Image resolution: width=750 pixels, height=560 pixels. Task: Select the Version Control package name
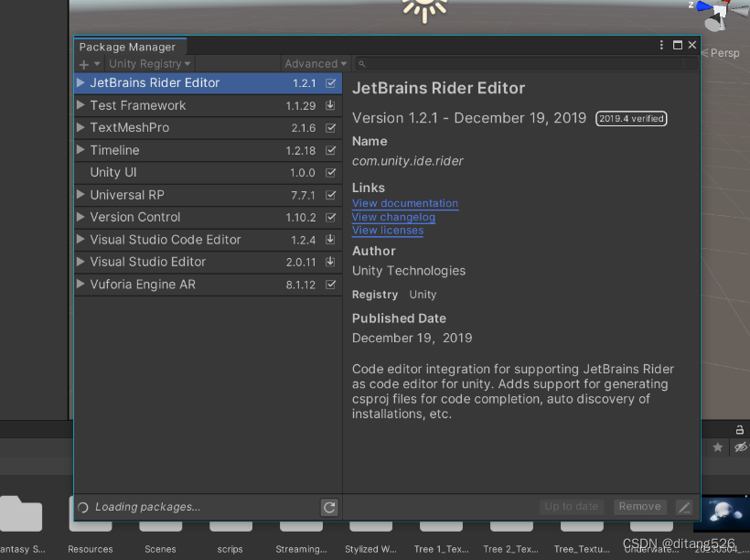(x=135, y=217)
